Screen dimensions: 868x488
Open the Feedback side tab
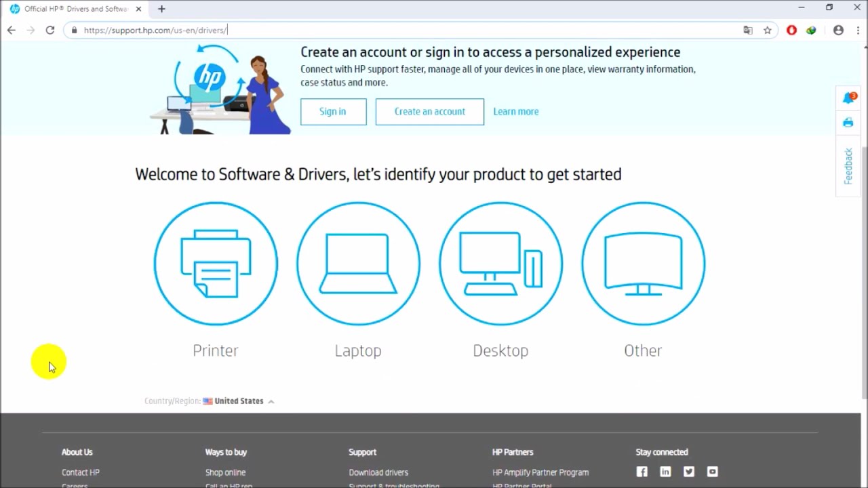(848, 166)
